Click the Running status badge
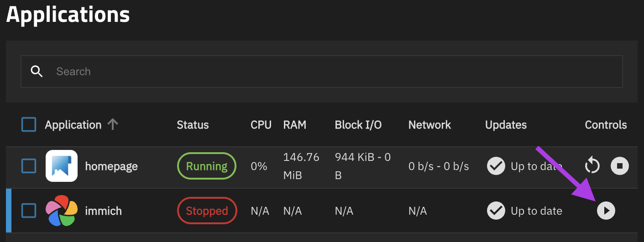The image size is (644, 242). click(206, 166)
